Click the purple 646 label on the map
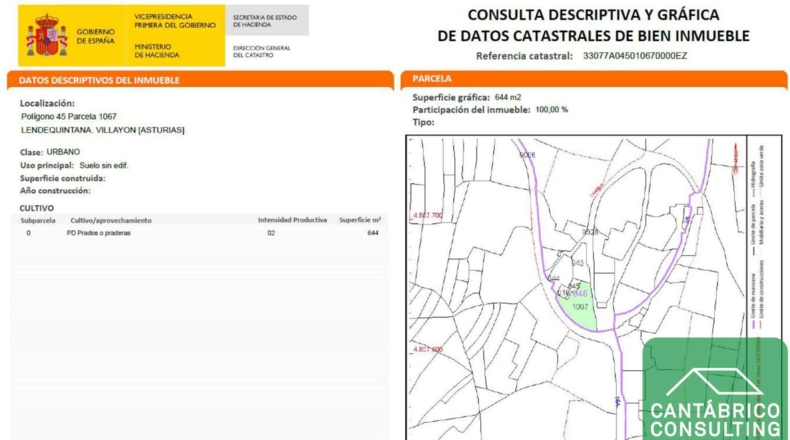Screen dimensions: 790x440 click(580, 293)
